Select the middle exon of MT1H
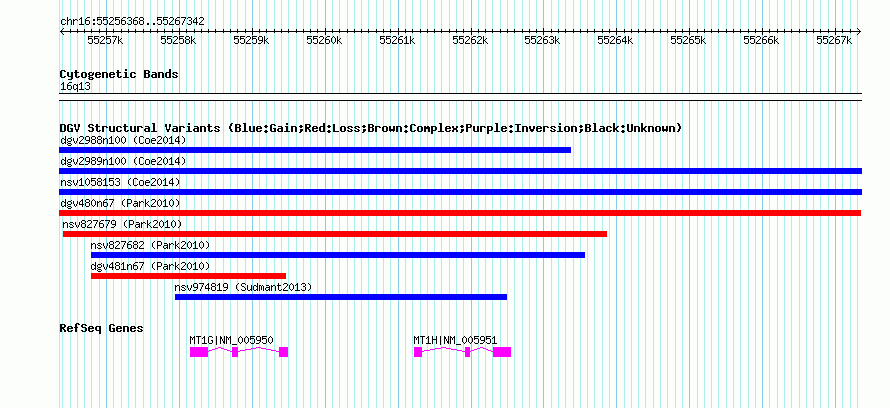890x408 pixels. (468, 352)
